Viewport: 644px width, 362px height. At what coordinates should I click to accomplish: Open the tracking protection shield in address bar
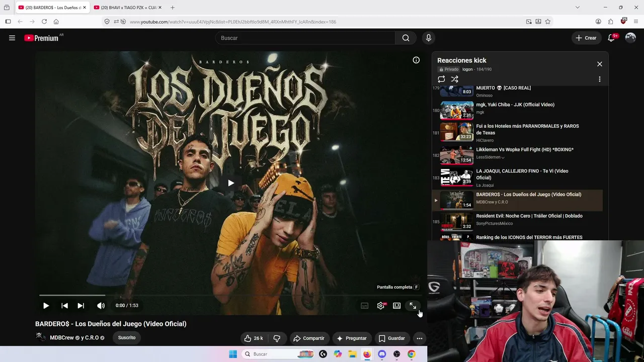pyautogui.click(x=107, y=22)
